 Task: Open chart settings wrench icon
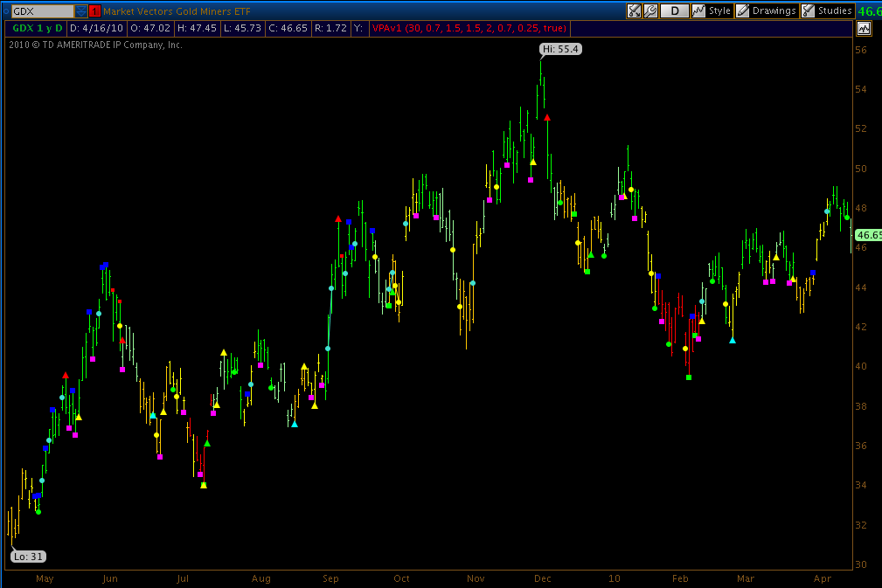pyautogui.click(x=650, y=10)
